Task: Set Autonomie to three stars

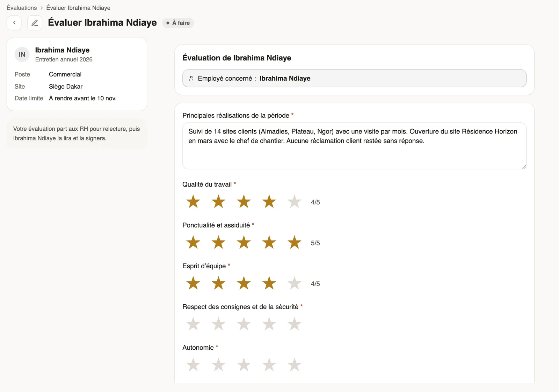Action: point(244,365)
